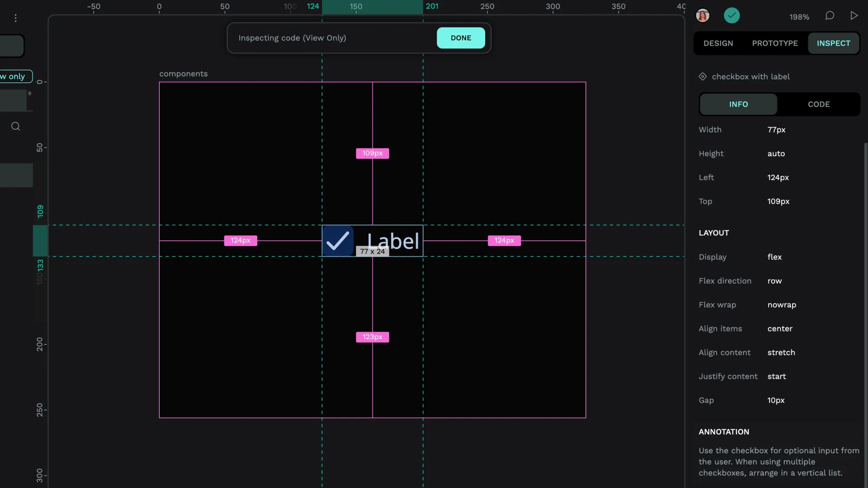
Task: Select the 124px left spacing marker
Action: pyautogui.click(x=240, y=241)
